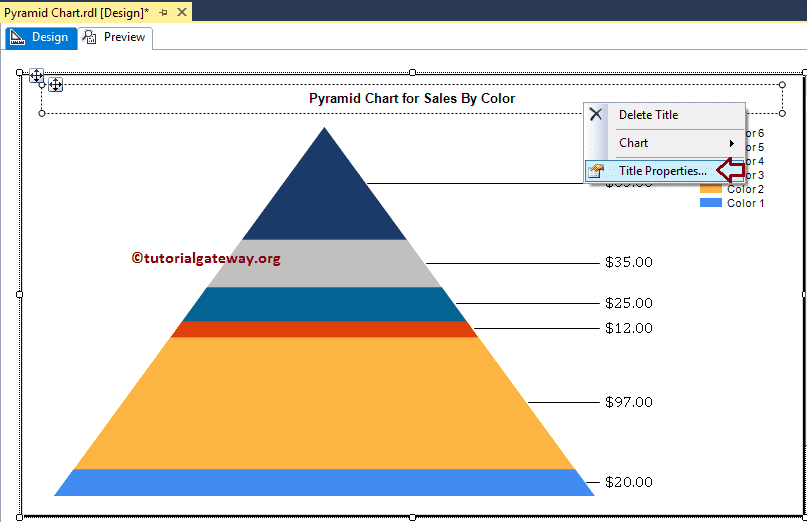
Task: Select the large orange pyramid segment
Action: click(324, 403)
